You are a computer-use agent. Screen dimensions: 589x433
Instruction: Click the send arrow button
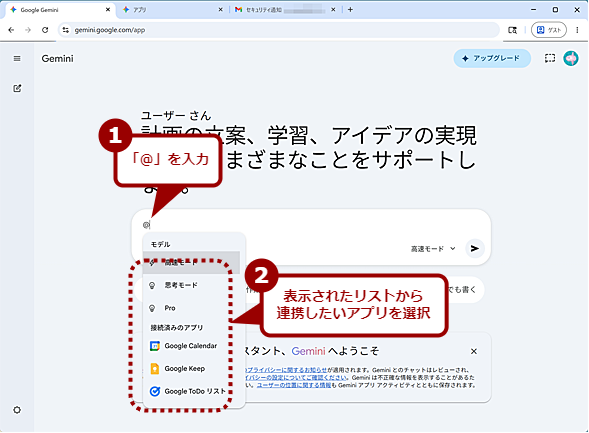click(x=475, y=248)
